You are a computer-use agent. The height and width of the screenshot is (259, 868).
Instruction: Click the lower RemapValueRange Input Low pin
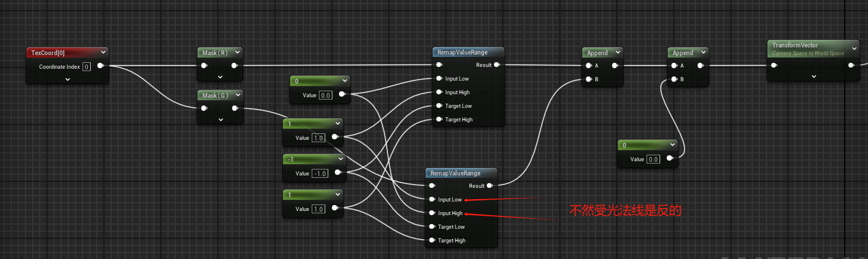tap(432, 200)
